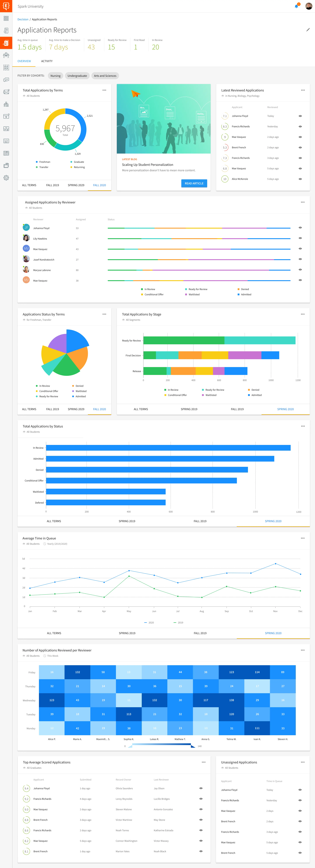
Task: Click the score 10 badge for Alice McKenzie
Action: [x=225, y=179]
